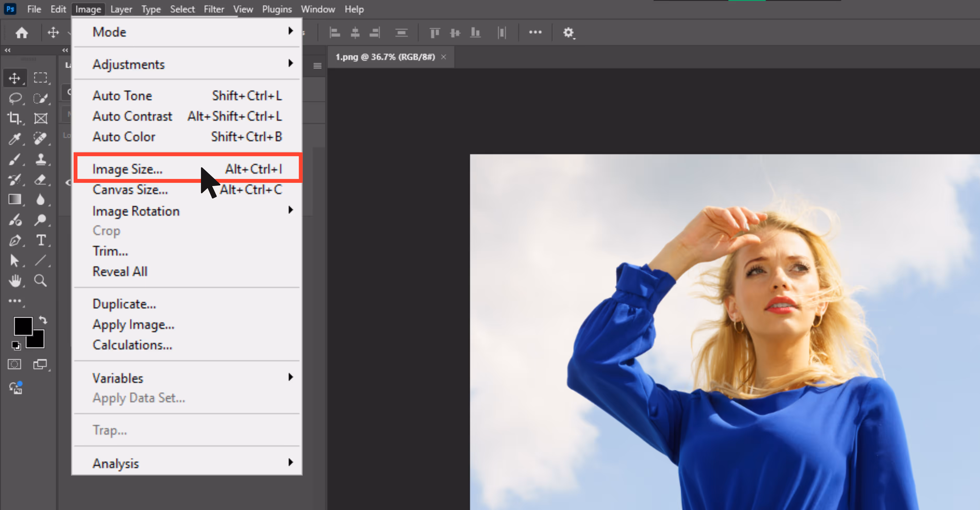
Task: Choose Auto Tone
Action: (x=187, y=95)
